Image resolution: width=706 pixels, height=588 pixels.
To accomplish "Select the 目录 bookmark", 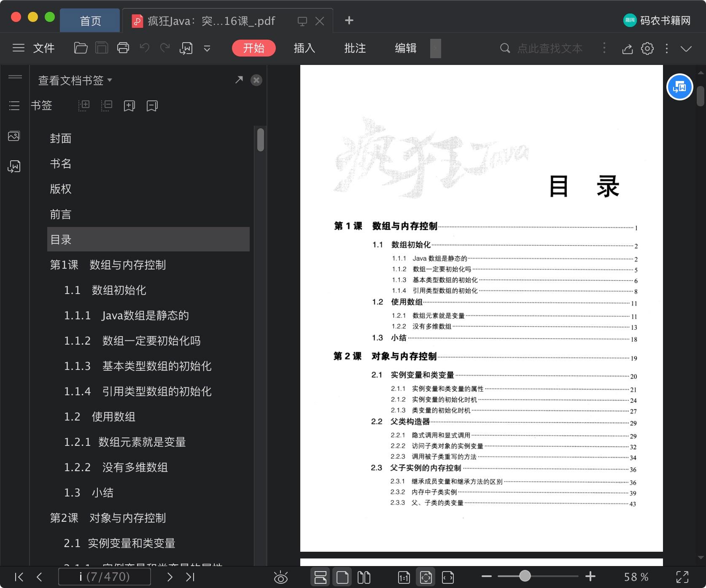I will click(148, 239).
